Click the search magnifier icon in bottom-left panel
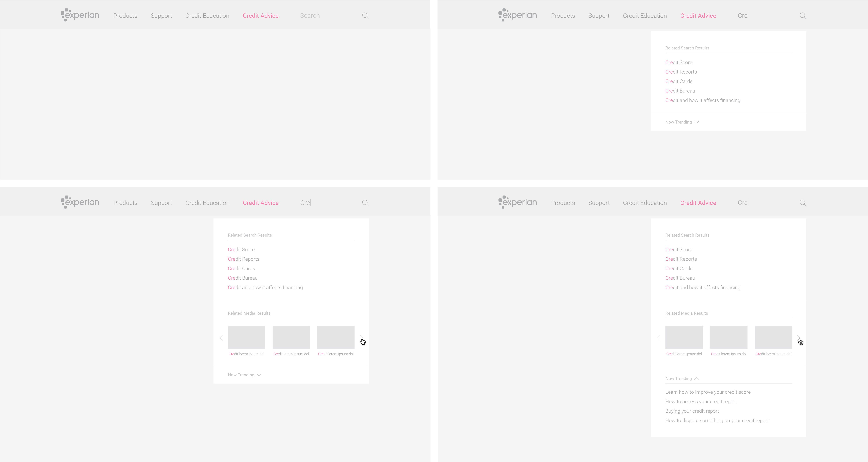Screen dimensions: 868x462 tap(365, 203)
